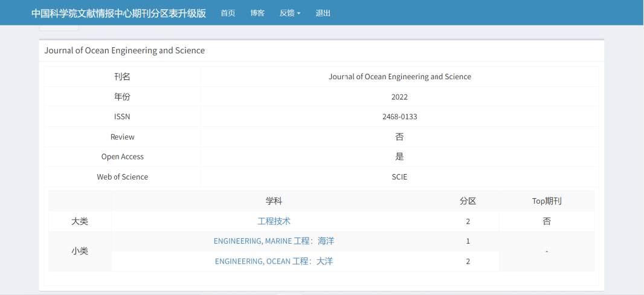This screenshot has height=295, width=644.
Task: Click the ISSN value 2468-0133
Action: pyautogui.click(x=399, y=117)
